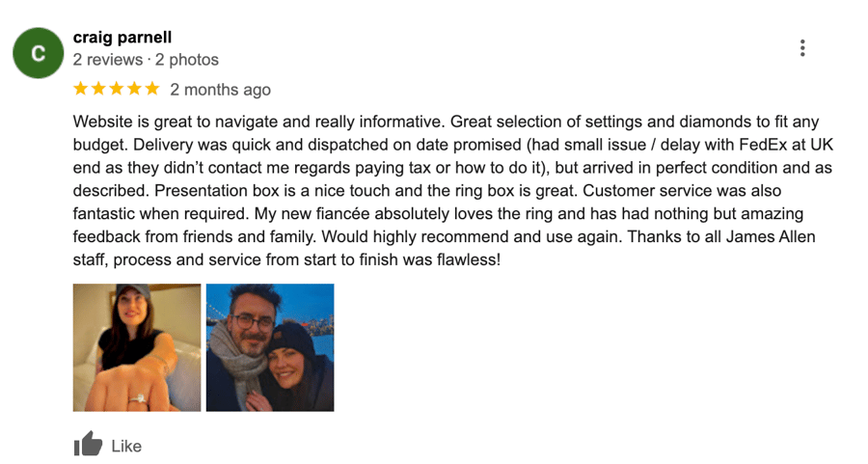Screen dimensions: 868x464
Task: Open photo of couple in winter hats
Action: point(270,347)
